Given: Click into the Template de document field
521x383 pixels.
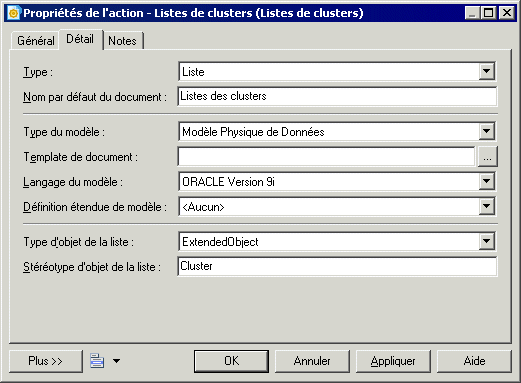Looking at the screenshot, I should 326,157.
